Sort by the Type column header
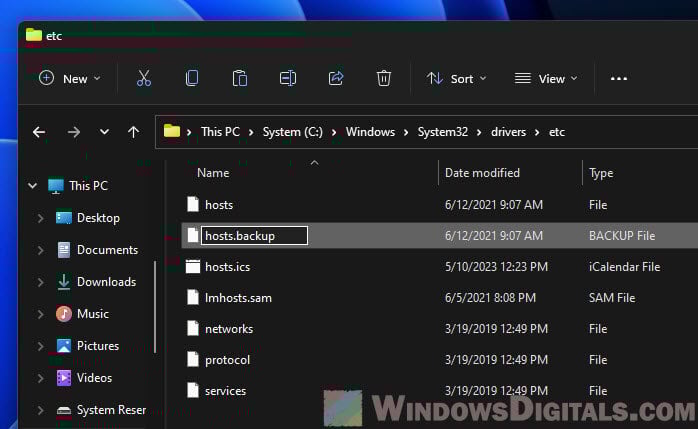The image size is (698, 429). tap(601, 173)
